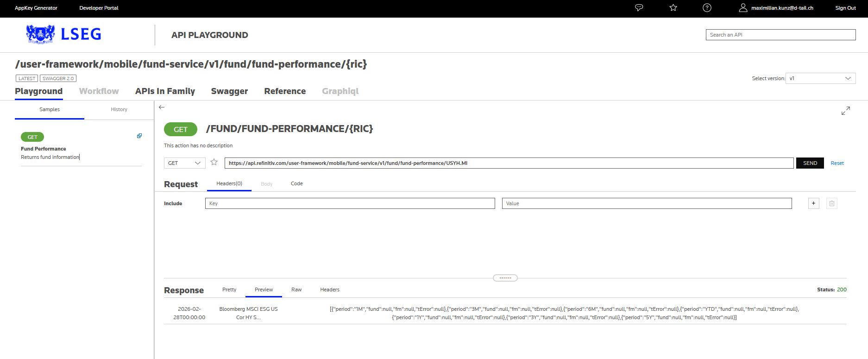Viewport: 868px width, 359px height.
Task: Click the Reset link
Action: point(837,163)
